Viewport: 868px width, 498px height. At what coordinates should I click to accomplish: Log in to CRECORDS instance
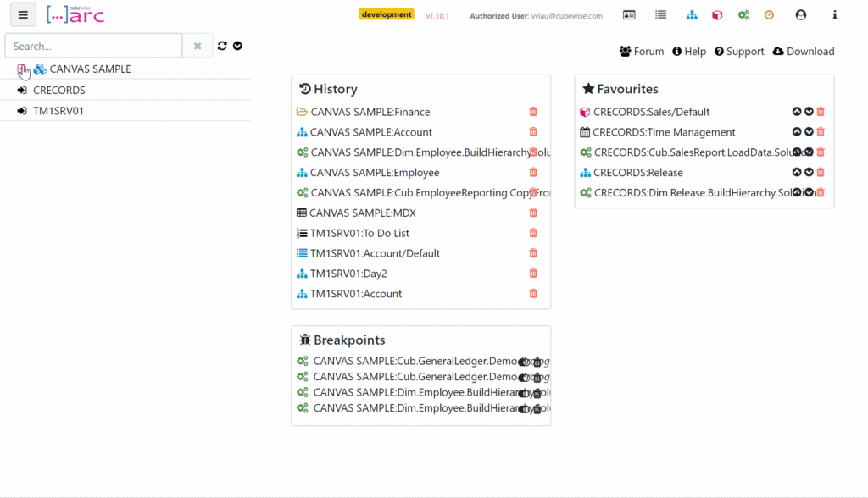point(22,90)
